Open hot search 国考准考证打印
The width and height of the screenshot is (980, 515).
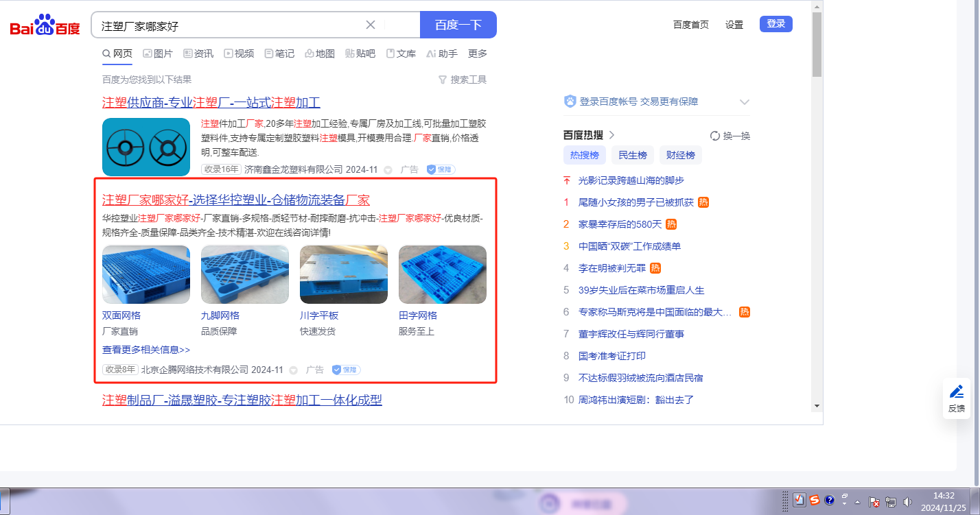612,356
